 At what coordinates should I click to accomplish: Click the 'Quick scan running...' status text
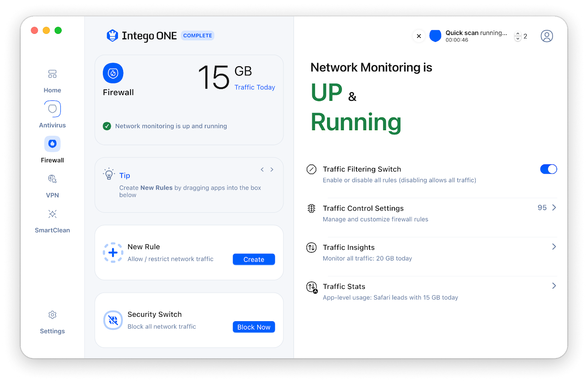[x=476, y=33]
